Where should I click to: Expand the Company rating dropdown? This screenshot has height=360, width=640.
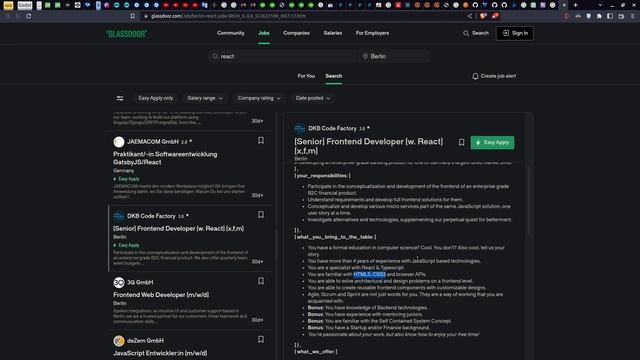pyautogui.click(x=259, y=98)
